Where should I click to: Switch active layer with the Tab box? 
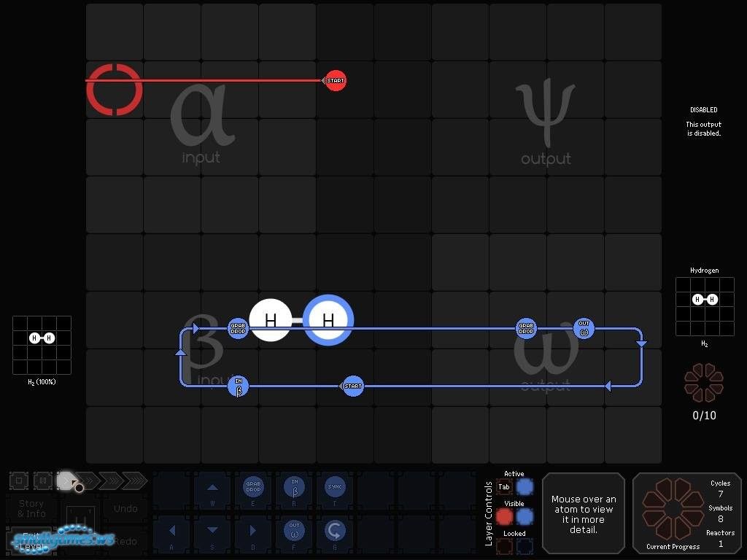[x=504, y=487]
